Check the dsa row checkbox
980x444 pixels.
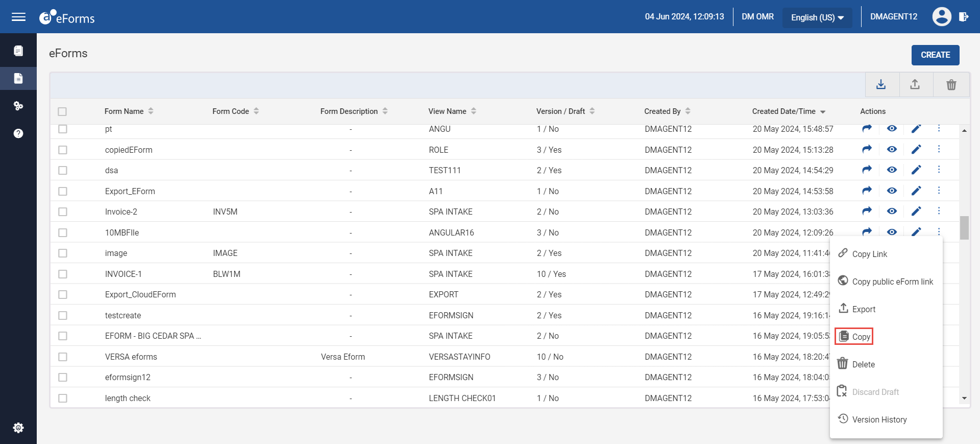click(x=63, y=170)
